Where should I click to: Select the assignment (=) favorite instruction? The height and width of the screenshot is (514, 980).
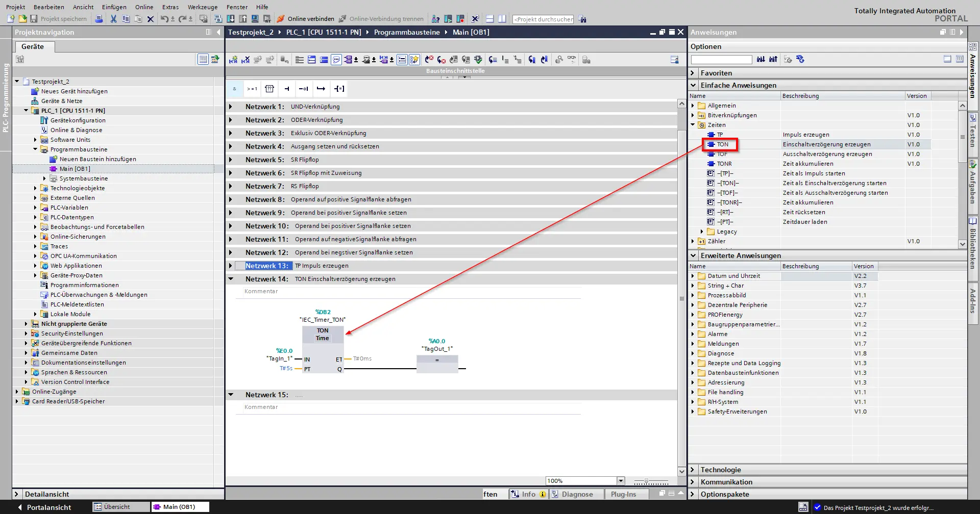[339, 89]
